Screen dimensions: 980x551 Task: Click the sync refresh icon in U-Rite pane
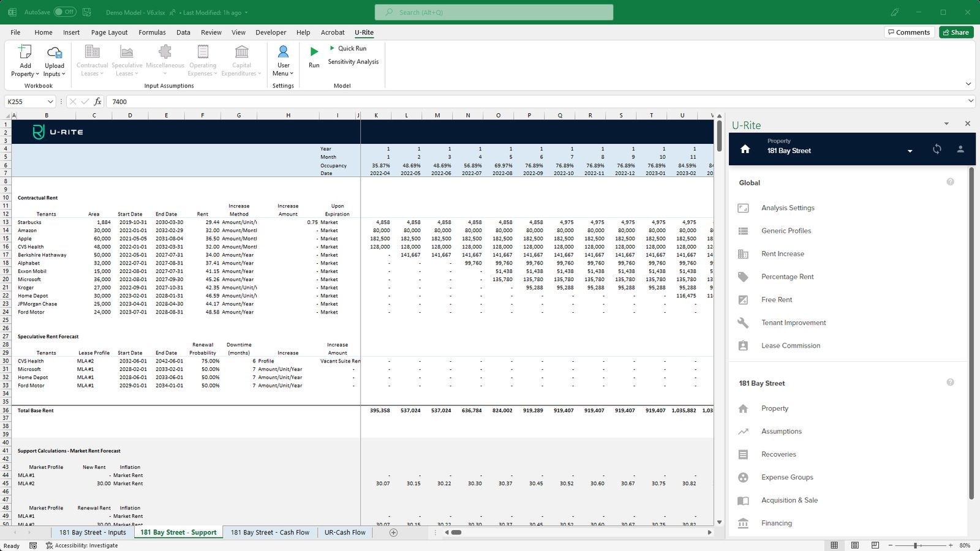coord(937,149)
